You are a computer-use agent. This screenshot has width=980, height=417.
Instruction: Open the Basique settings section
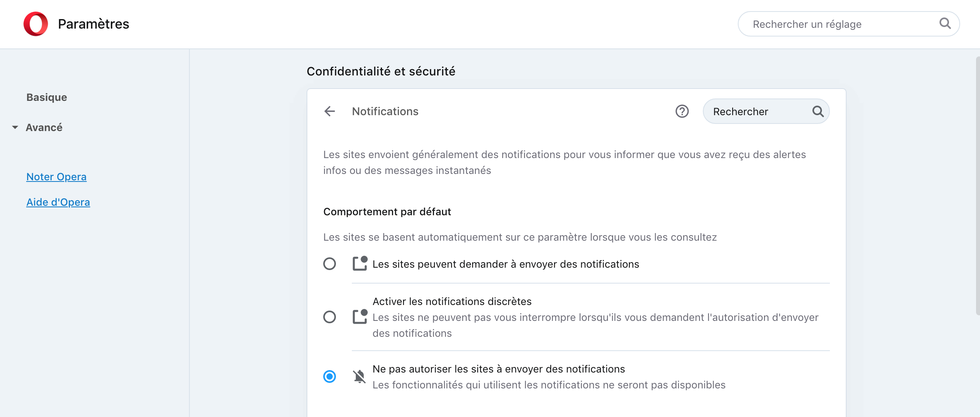coord(46,97)
